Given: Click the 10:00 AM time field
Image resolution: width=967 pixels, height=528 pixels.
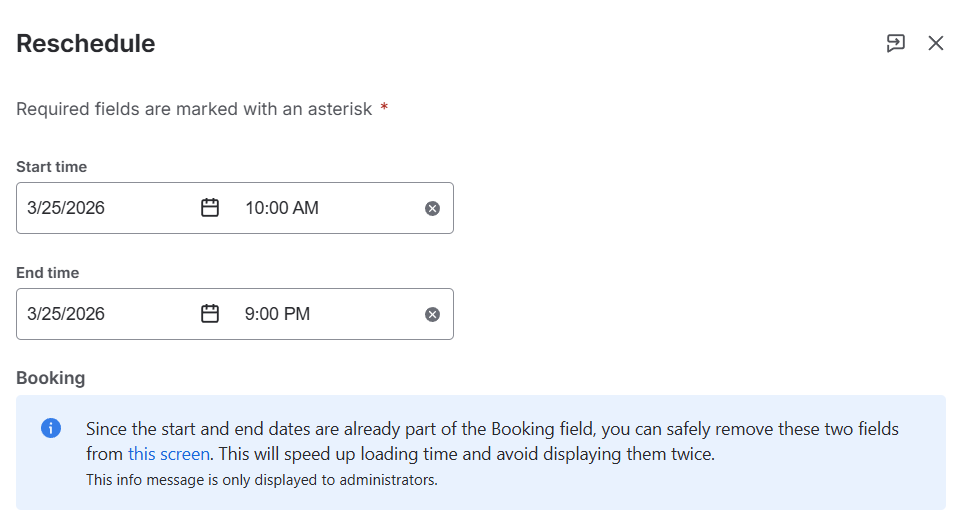Looking at the screenshot, I should [x=282, y=208].
